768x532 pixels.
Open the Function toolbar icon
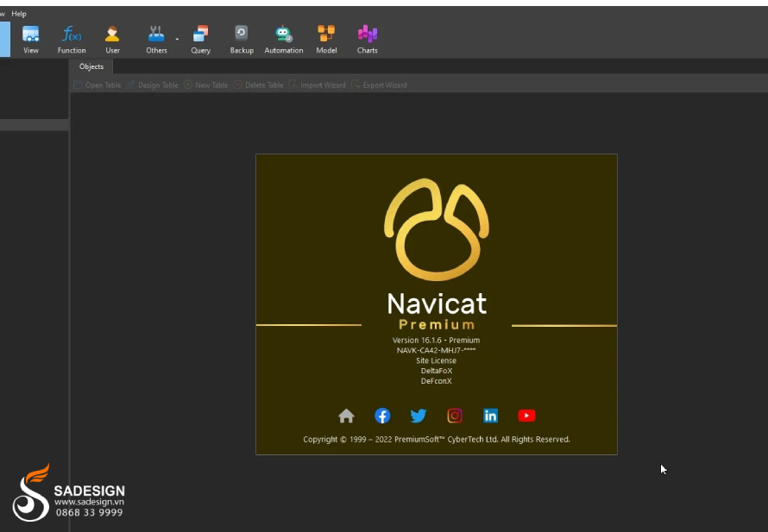[x=72, y=40]
